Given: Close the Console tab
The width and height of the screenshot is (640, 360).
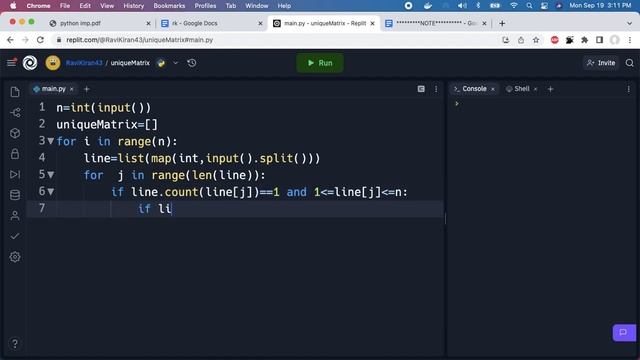Looking at the screenshot, I should 493,89.
